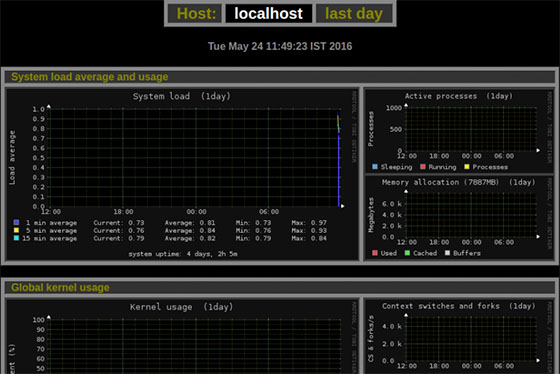Click the Global kernel usage heading

click(x=60, y=288)
